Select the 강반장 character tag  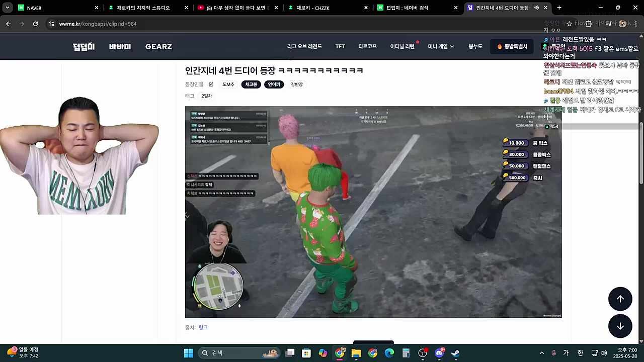point(297,84)
